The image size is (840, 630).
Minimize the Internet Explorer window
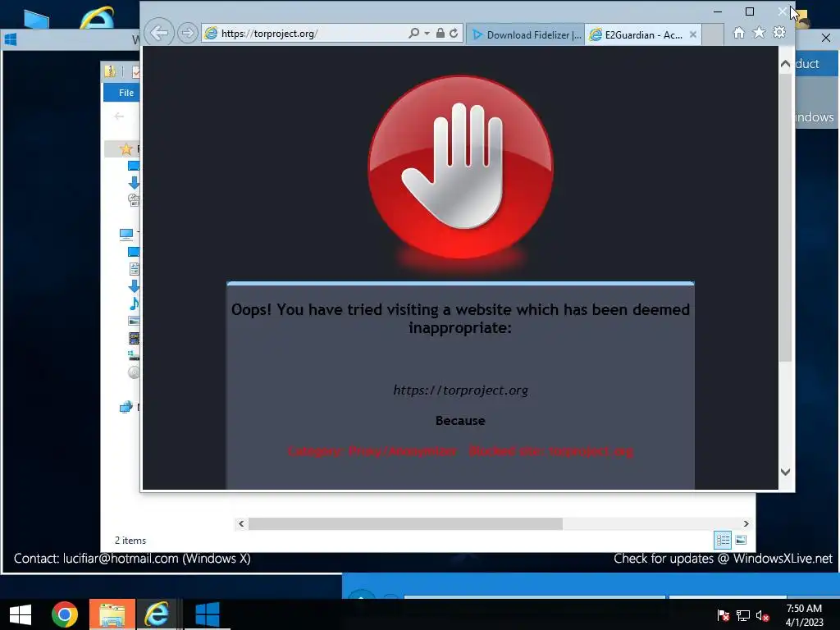click(x=717, y=11)
